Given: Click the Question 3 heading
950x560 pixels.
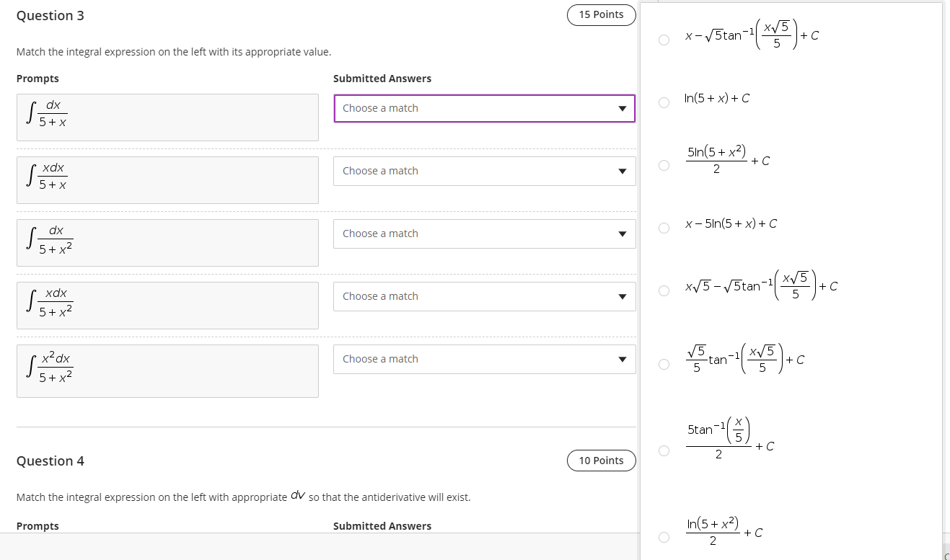Looking at the screenshot, I should [x=50, y=15].
